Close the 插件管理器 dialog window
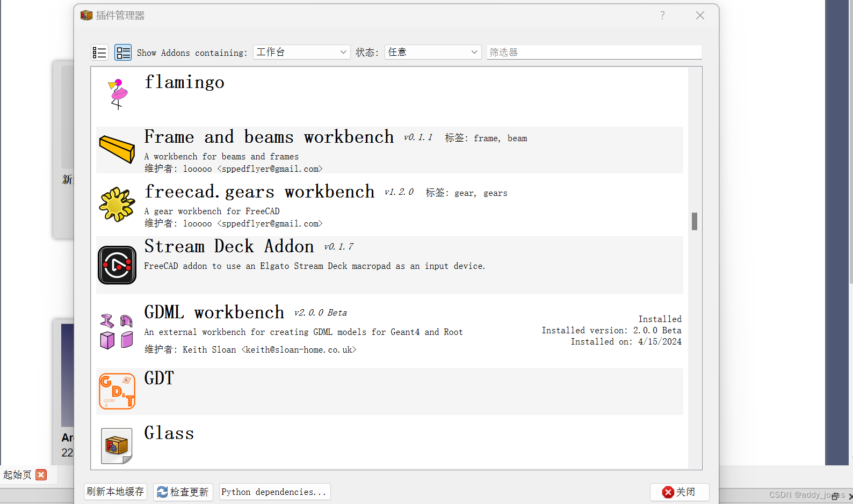853x504 pixels. click(x=700, y=16)
